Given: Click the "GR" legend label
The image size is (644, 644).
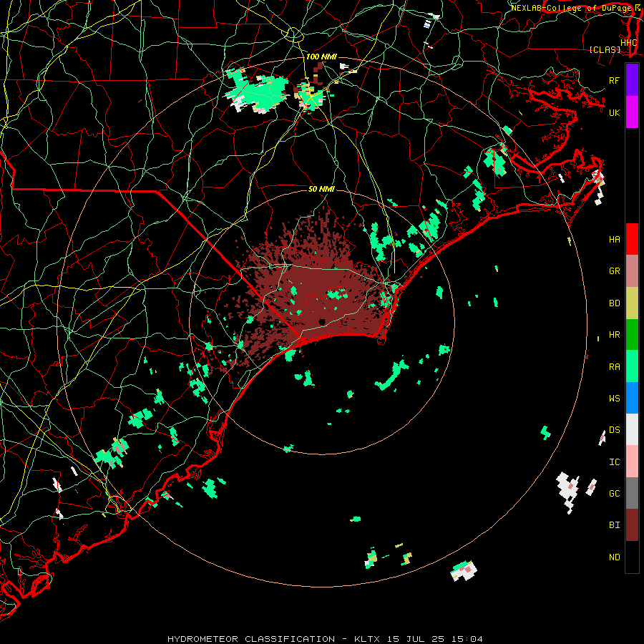Looking at the screenshot, I should (x=614, y=271).
